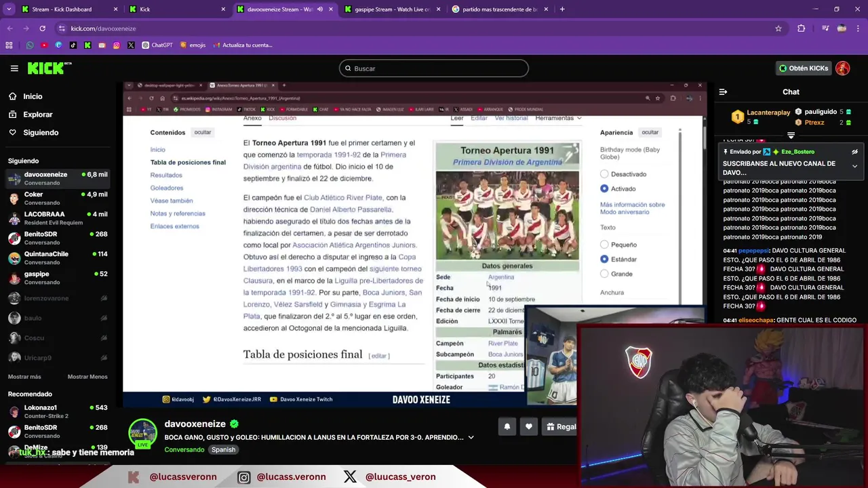Viewport: 868px width, 488px height.
Task: Open the davooxeneize channel avatar with LIVE badge
Action: point(142,434)
